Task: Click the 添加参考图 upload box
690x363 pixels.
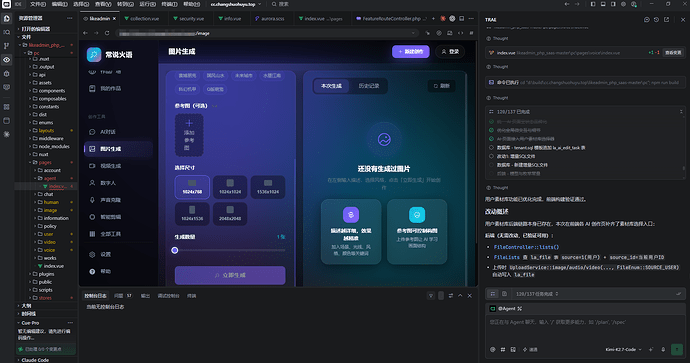Action: coord(189,135)
